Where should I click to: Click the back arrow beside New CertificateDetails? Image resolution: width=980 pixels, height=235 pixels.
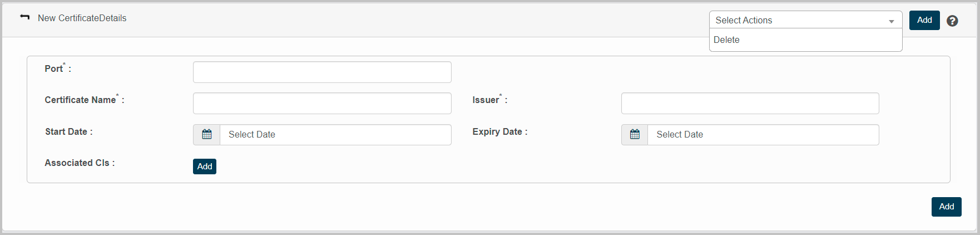click(x=25, y=17)
